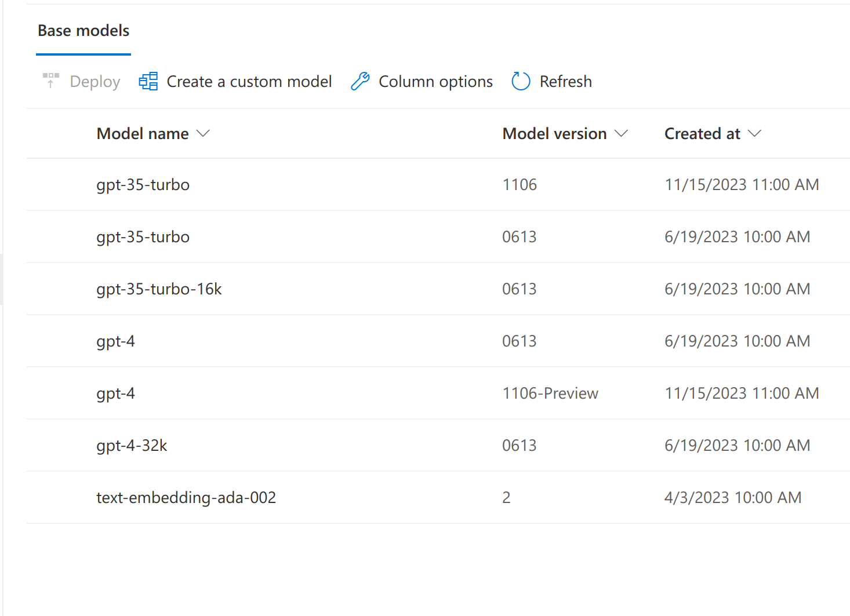This screenshot has height=616, width=850.
Task: Click the 4/3/2023 10:00 AM date
Action: pyautogui.click(x=733, y=498)
